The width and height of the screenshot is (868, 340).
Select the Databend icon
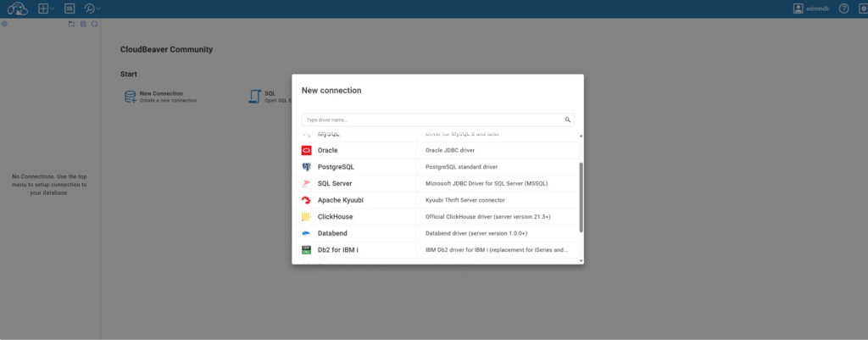click(x=306, y=233)
